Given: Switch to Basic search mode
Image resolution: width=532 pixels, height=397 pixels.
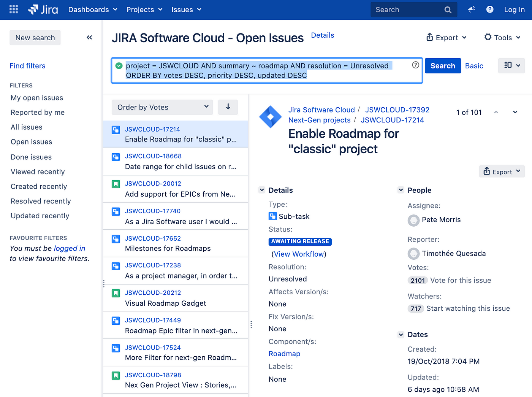Looking at the screenshot, I should [474, 66].
